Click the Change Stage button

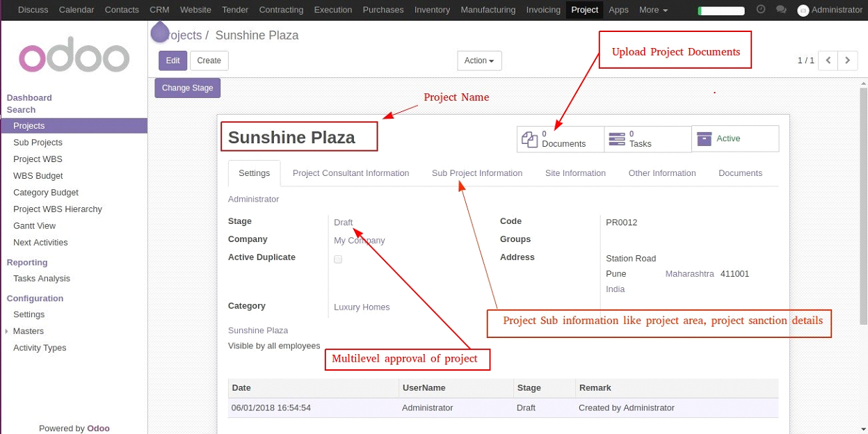[188, 88]
